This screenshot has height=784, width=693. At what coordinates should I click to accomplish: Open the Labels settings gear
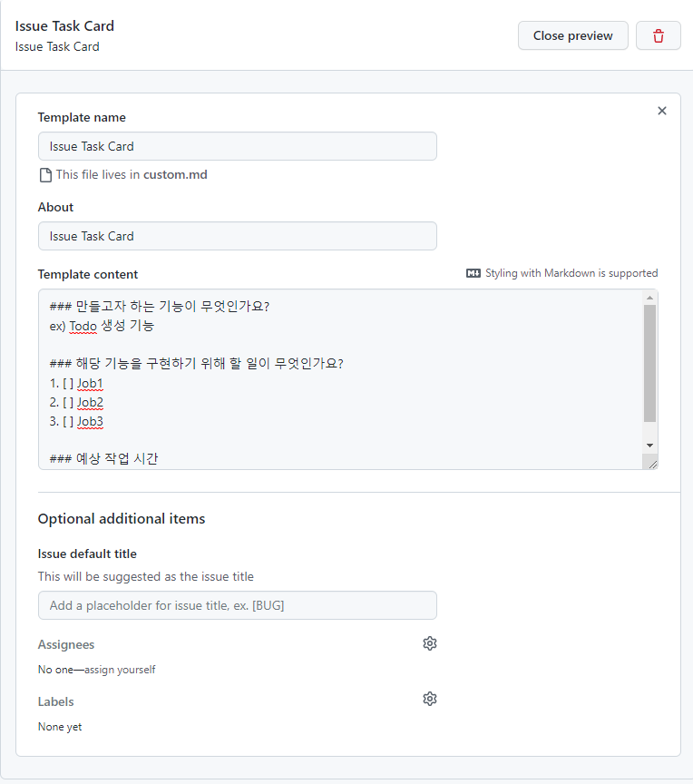point(430,699)
